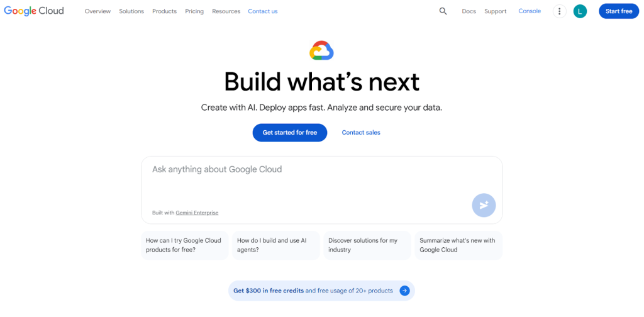Image resolution: width=644 pixels, height=317 pixels.
Task: Expand the Products menu
Action: coord(164,11)
